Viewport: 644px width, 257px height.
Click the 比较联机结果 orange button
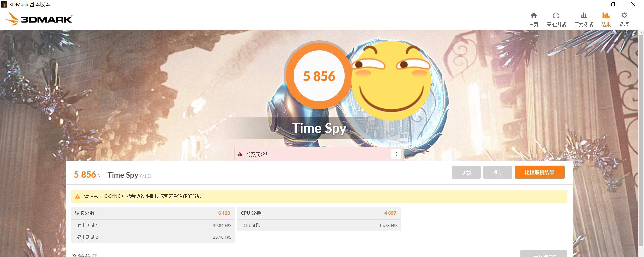(x=539, y=172)
